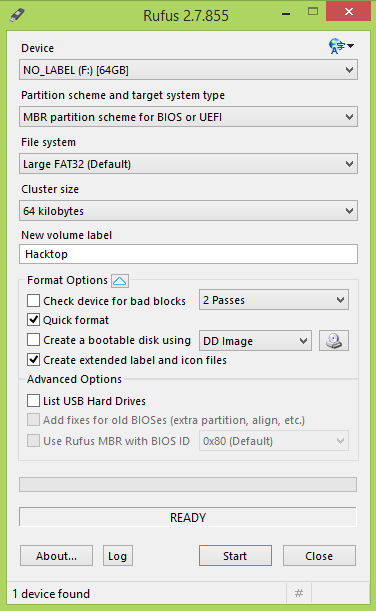376x611 pixels.
Task: Uncheck Create extended label and icon files
Action: pyautogui.click(x=34, y=360)
